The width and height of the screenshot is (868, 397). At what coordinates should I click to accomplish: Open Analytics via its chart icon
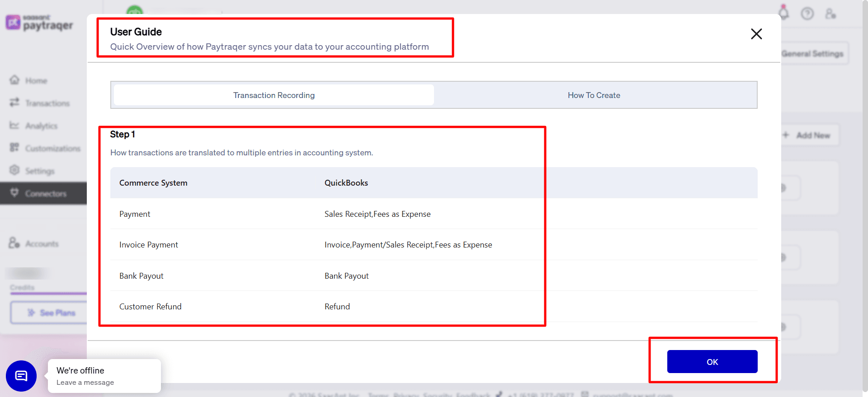[x=14, y=125]
